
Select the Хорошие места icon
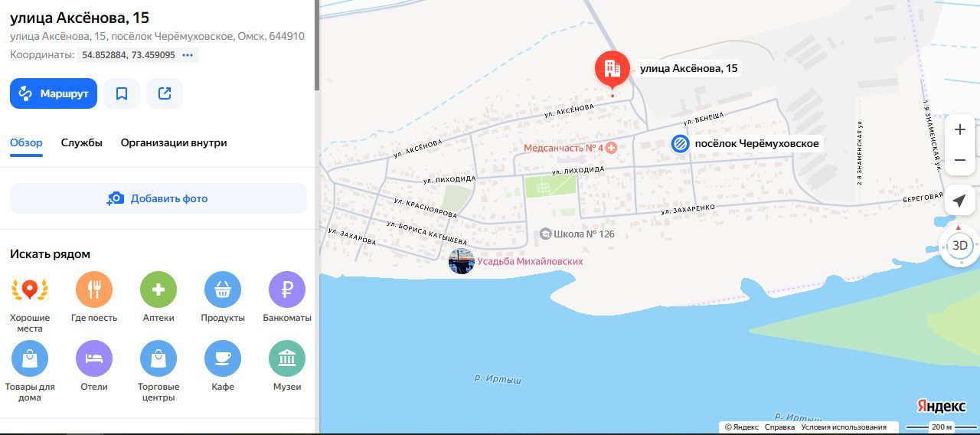click(30, 289)
